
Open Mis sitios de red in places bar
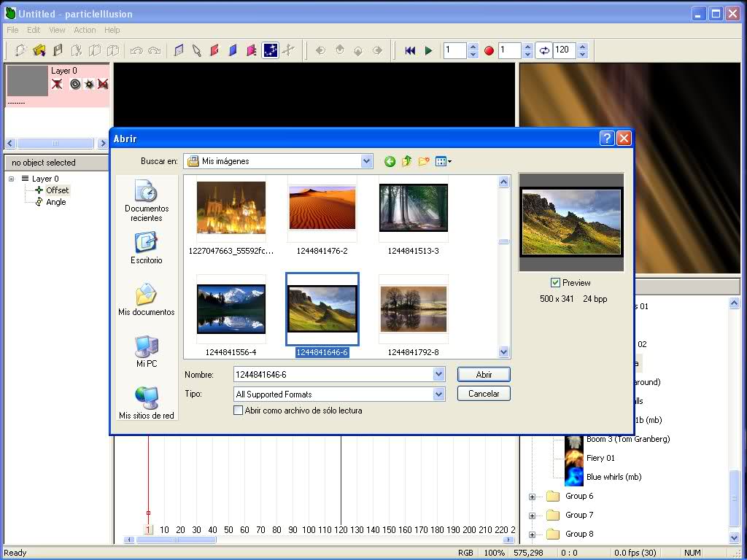[146, 402]
